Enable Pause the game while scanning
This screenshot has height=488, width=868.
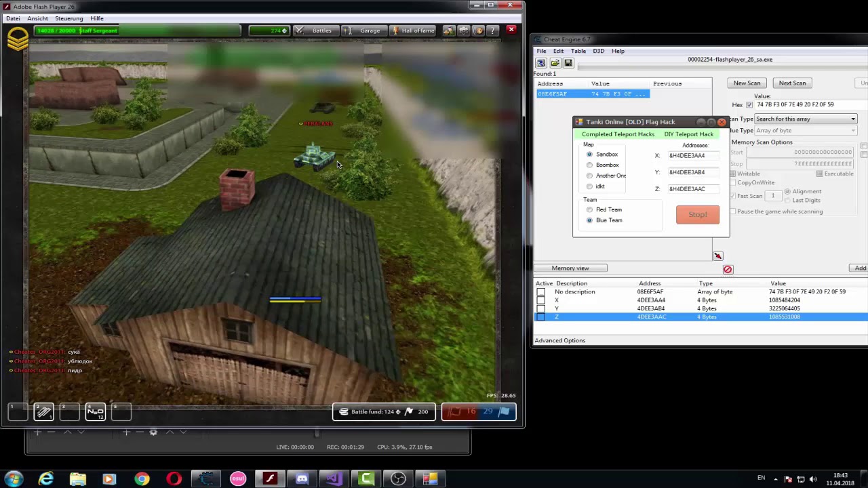(x=732, y=211)
